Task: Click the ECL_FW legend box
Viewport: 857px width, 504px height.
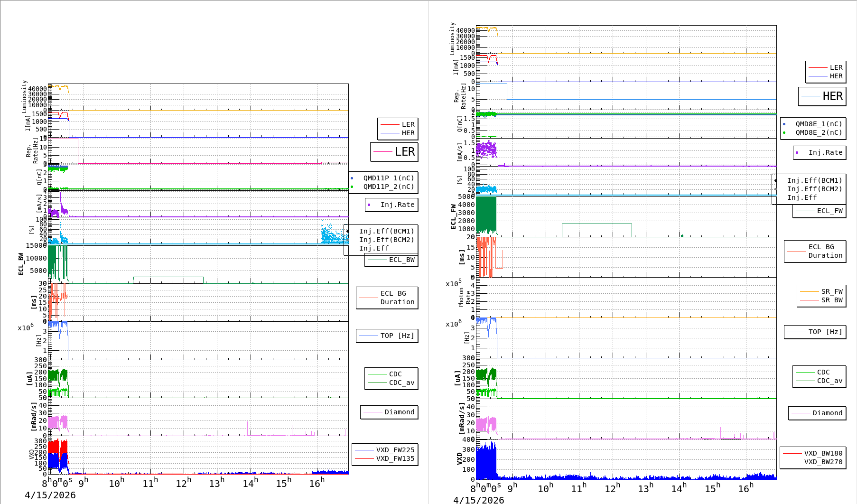Action: click(x=820, y=211)
